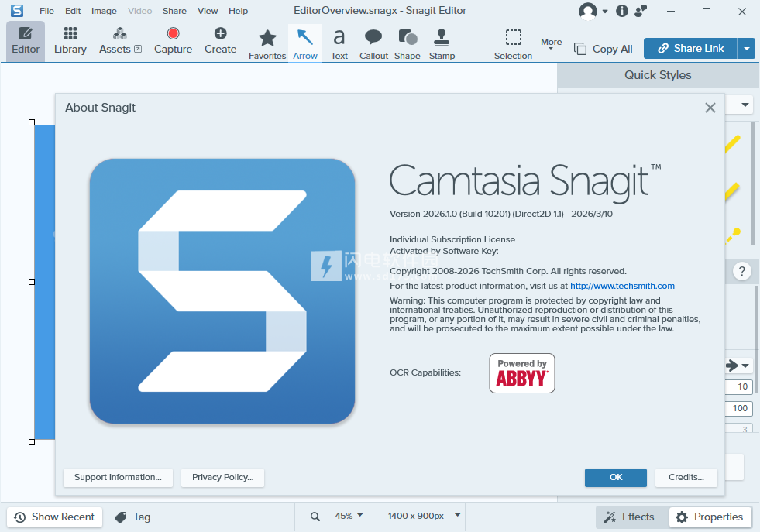
Task: Expand the Share Link dropdown arrow
Action: point(746,48)
